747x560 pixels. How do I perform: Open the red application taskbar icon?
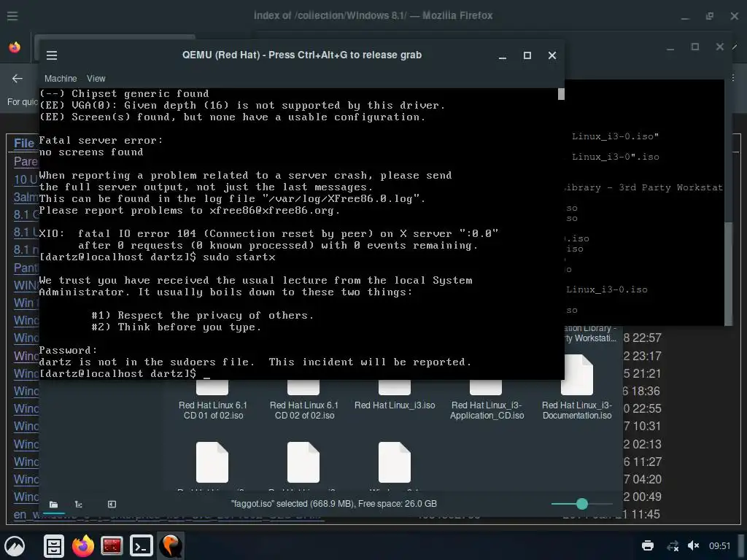[112, 545]
